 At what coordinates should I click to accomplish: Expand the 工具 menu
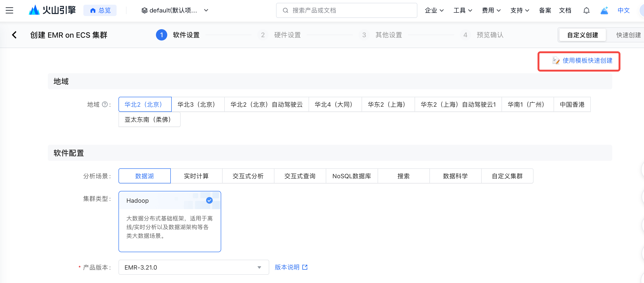pos(463,10)
